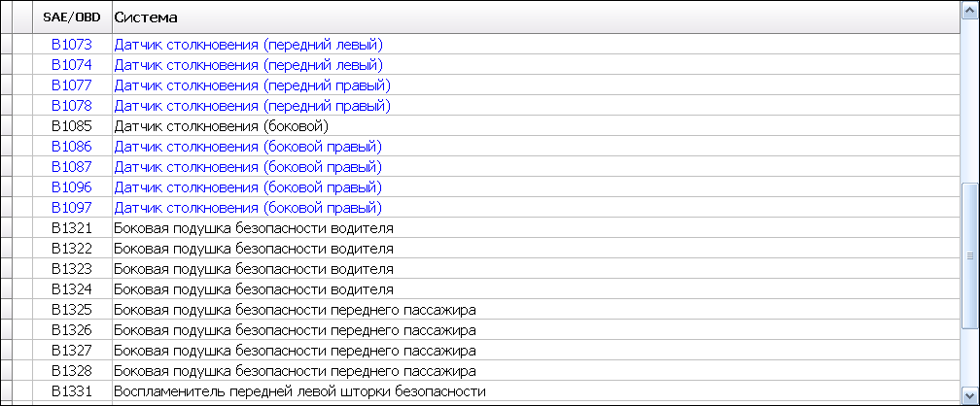The width and height of the screenshot is (980, 406).
Task: Click 'Воспламенитель передней левой шторки безопасности' description
Action: point(300,392)
